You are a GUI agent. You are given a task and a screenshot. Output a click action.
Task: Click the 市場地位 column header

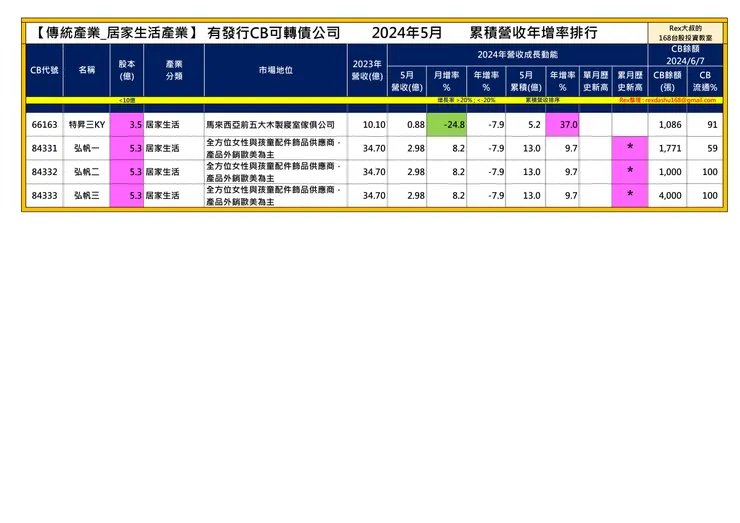coord(276,70)
